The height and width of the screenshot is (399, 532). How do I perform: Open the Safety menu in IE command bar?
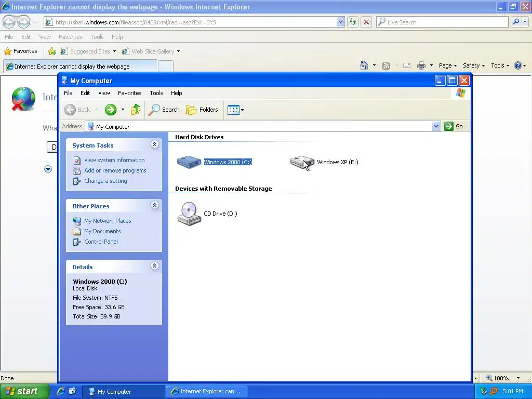point(474,65)
